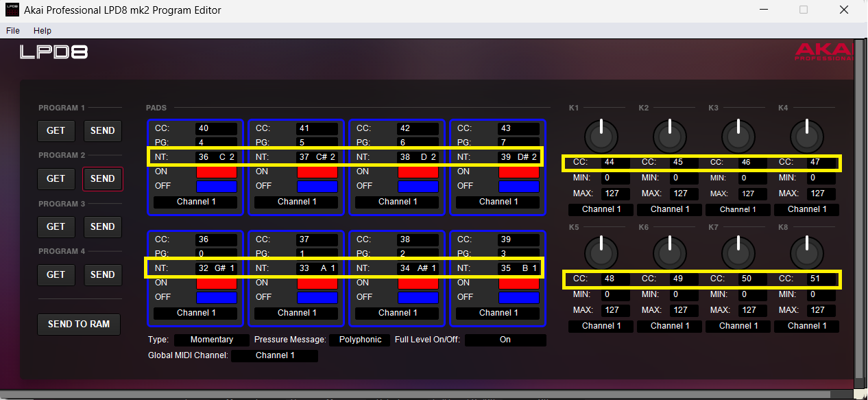Pick the red ON color of pad CC 41

pos(317,172)
